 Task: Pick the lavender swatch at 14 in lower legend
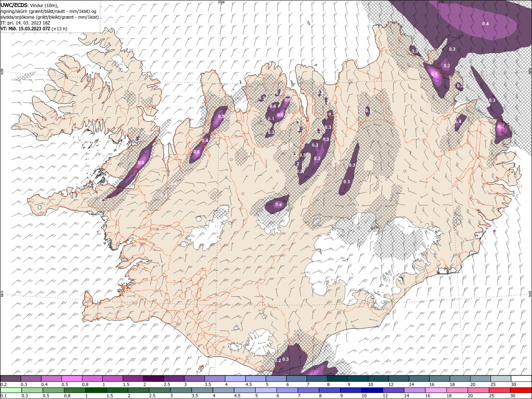point(415,390)
